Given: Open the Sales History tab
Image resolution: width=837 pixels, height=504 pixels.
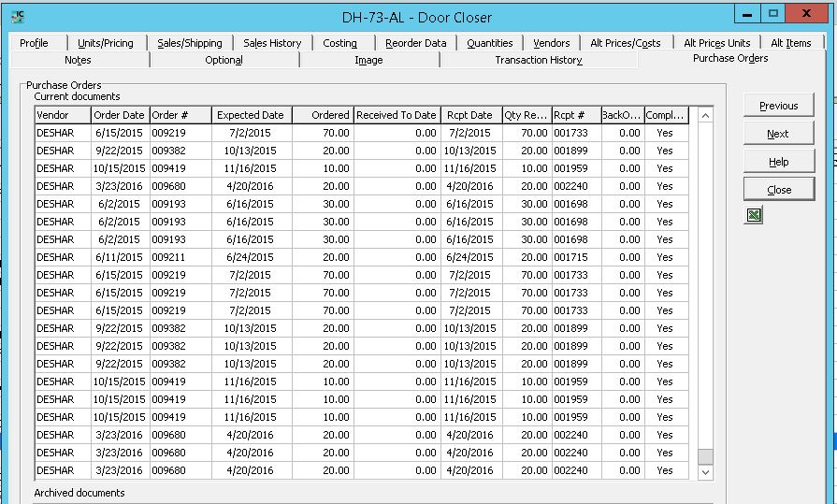Looking at the screenshot, I should (x=272, y=43).
